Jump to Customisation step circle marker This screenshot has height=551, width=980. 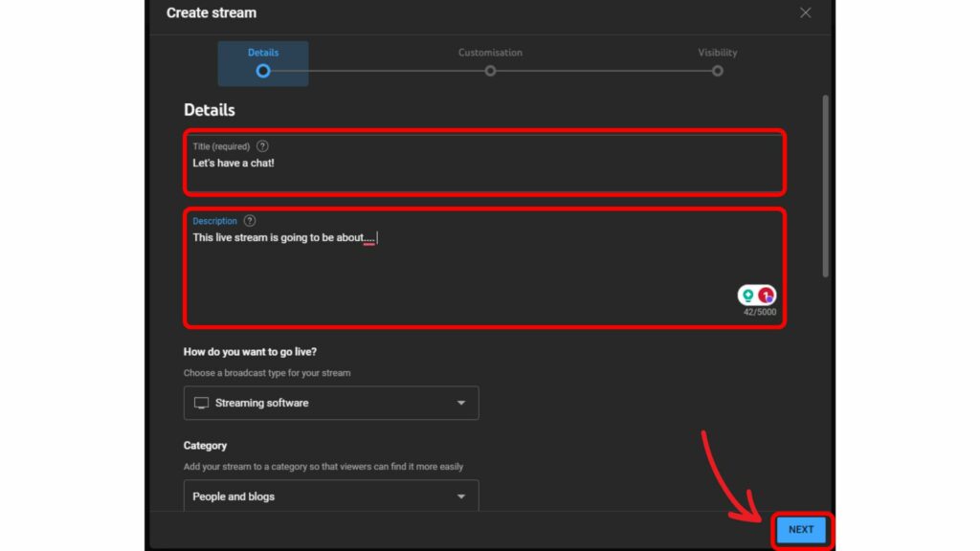click(490, 71)
